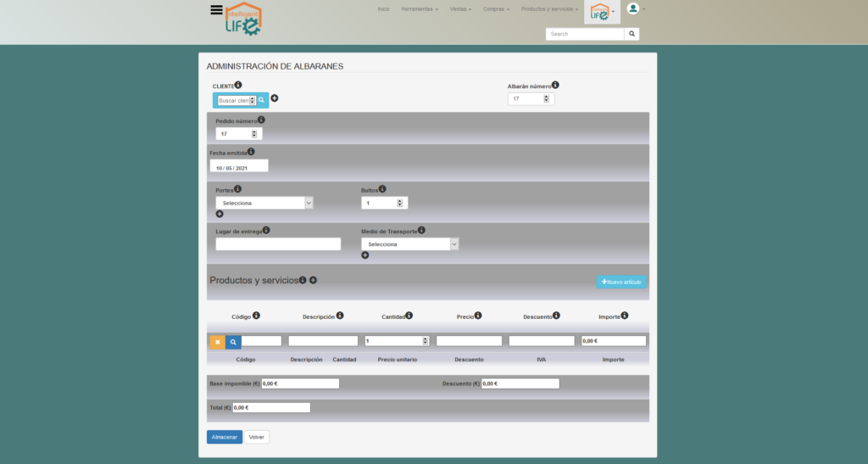
Task: Show info for Fecha emitida
Action: [x=251, y=152]
